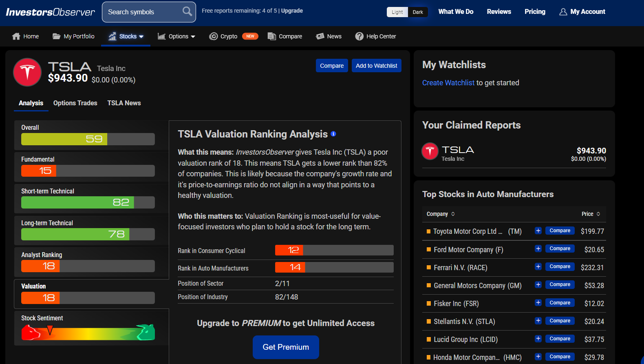Switch to Dark theme
Viewport: 644px width, 364px height.
click(x=418, y=12)
